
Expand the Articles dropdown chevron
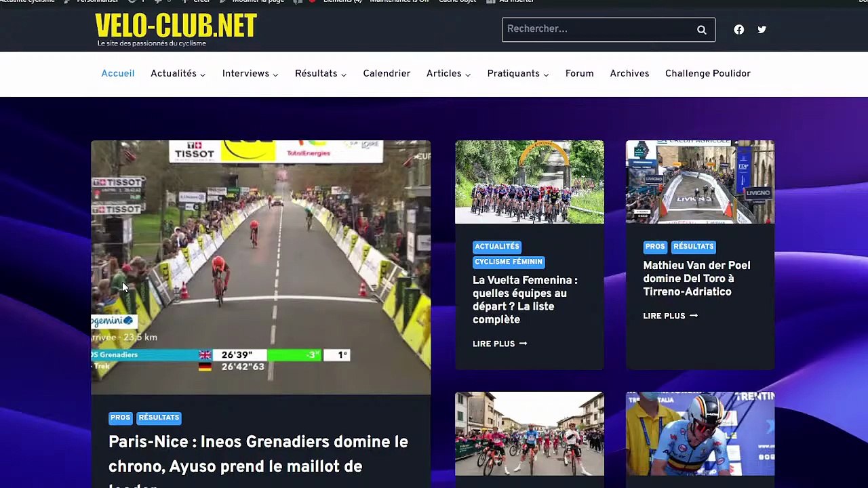(x=468, y=75)
